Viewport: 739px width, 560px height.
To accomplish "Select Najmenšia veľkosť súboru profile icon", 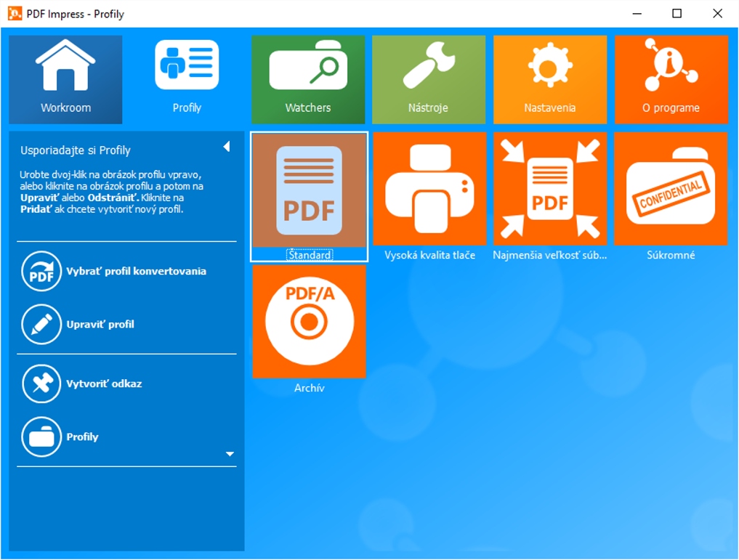I will click(550, 190).
